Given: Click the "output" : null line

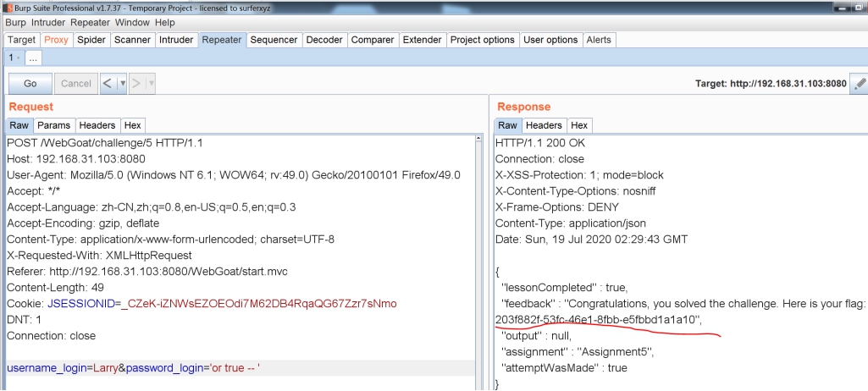Looking at the screenshot, I should pos(535,336).
